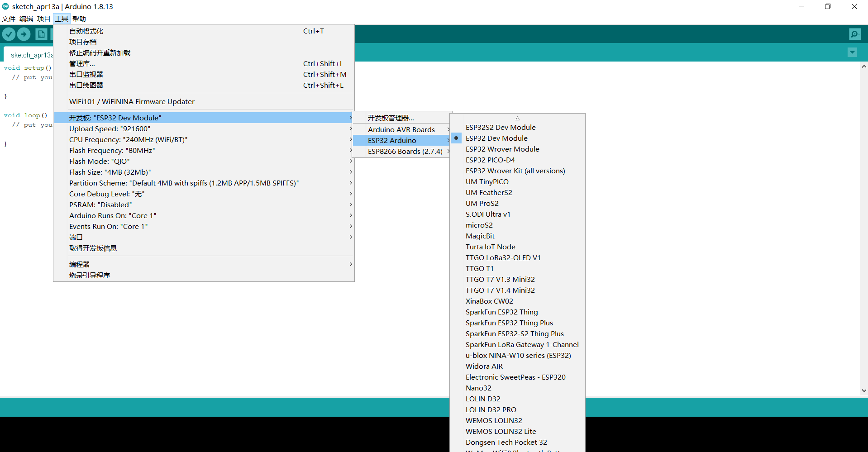
Task: Expand the Arduino AVR Boards submenu
Action: tap(401, 129)
